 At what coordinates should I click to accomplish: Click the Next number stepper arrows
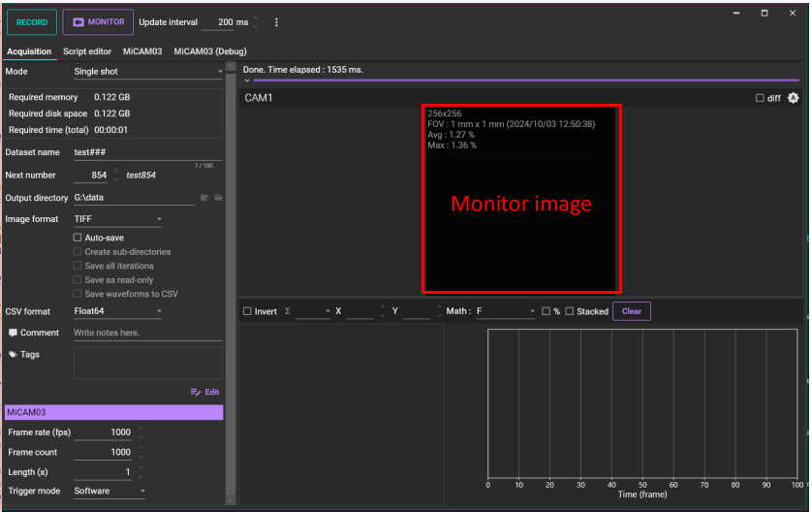click(116, 176)
